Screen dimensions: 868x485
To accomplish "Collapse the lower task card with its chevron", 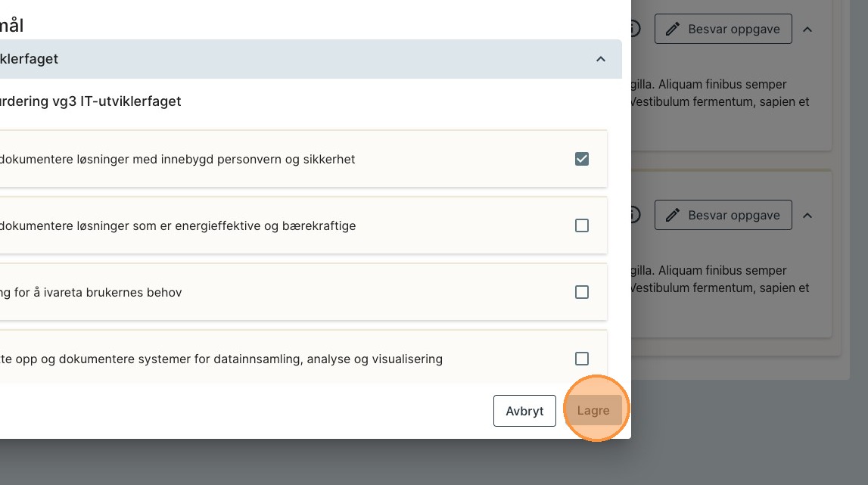I will [x=807, y=216].
